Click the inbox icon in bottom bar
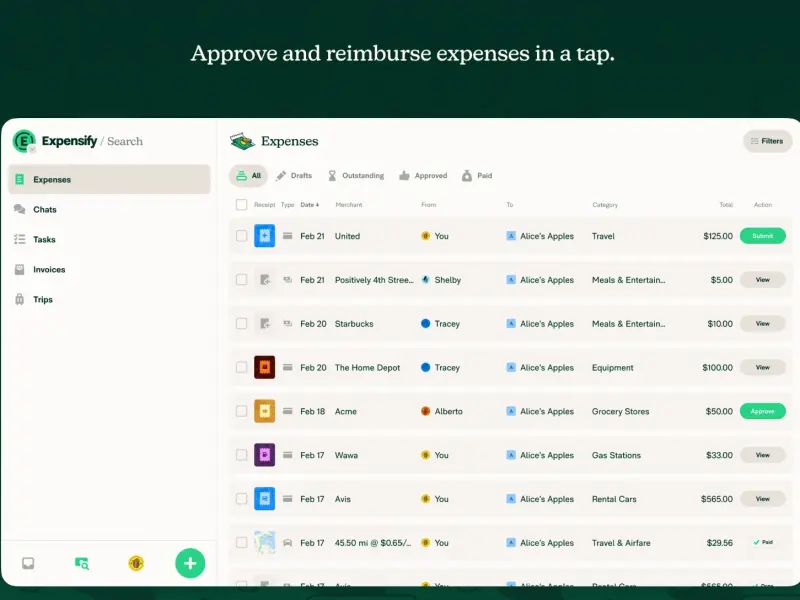This screenshot has height=600, width=800. 28,563
